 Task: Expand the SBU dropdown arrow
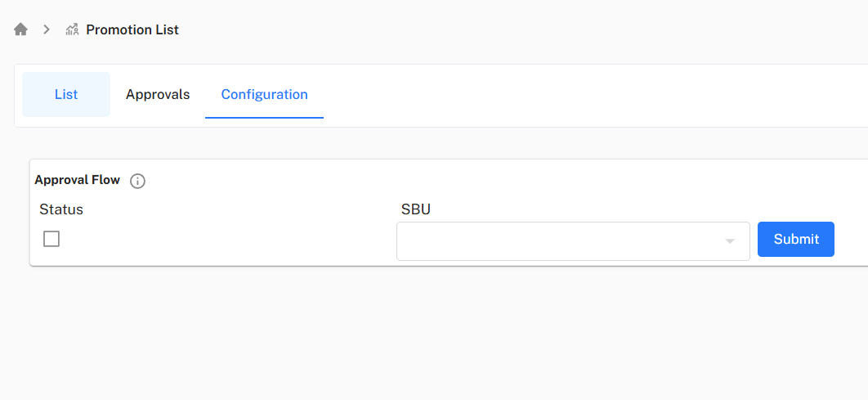tap(730, 241)
